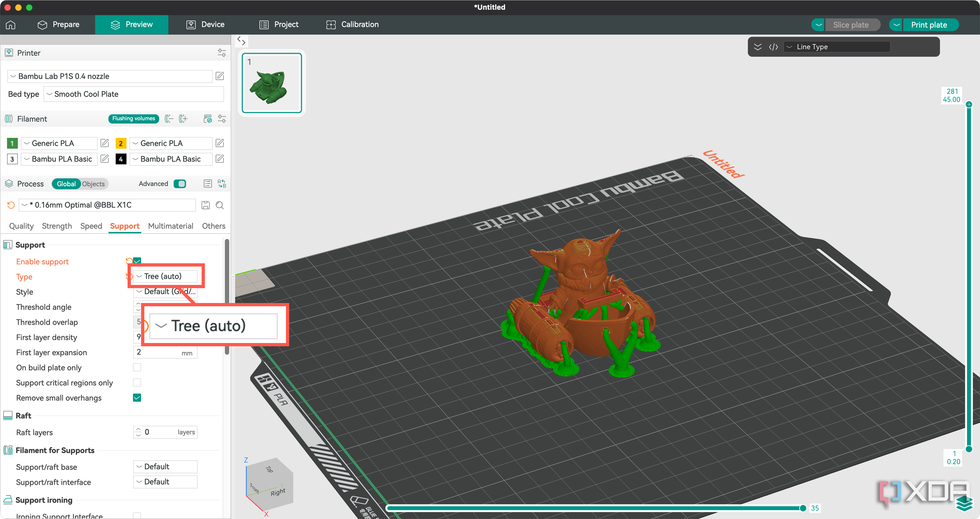Viewport: 980px width, 519px height.
Task: Open the Support/raft base filament dropdown
Action: (165, 467)
